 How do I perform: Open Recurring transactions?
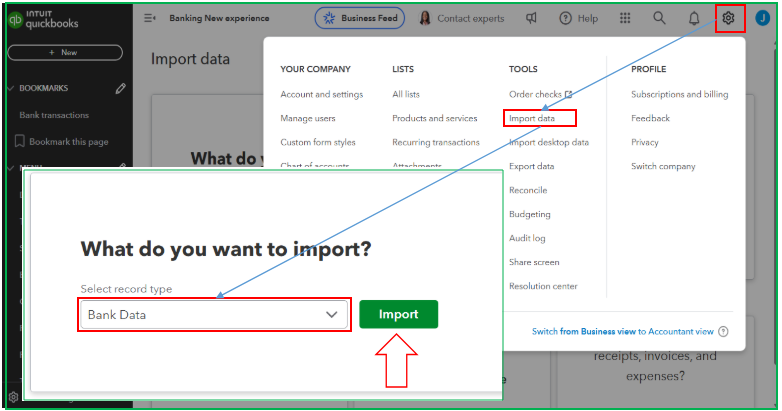pos(436,142)
